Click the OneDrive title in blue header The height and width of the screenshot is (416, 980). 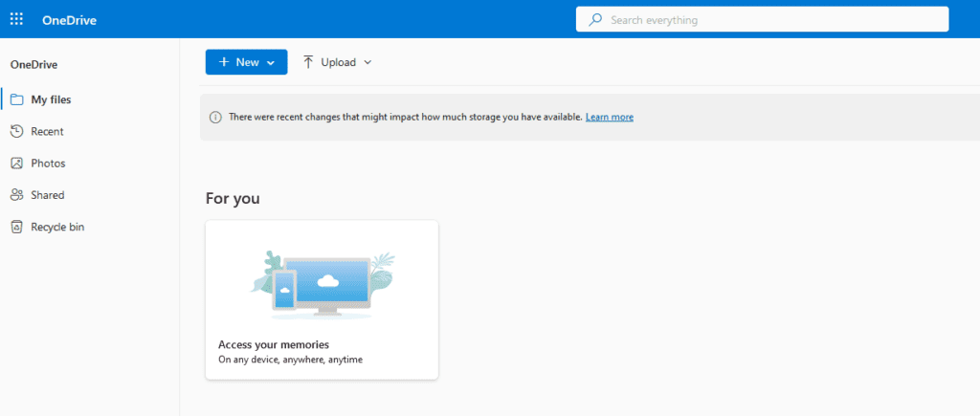click(x=69, y=20)
